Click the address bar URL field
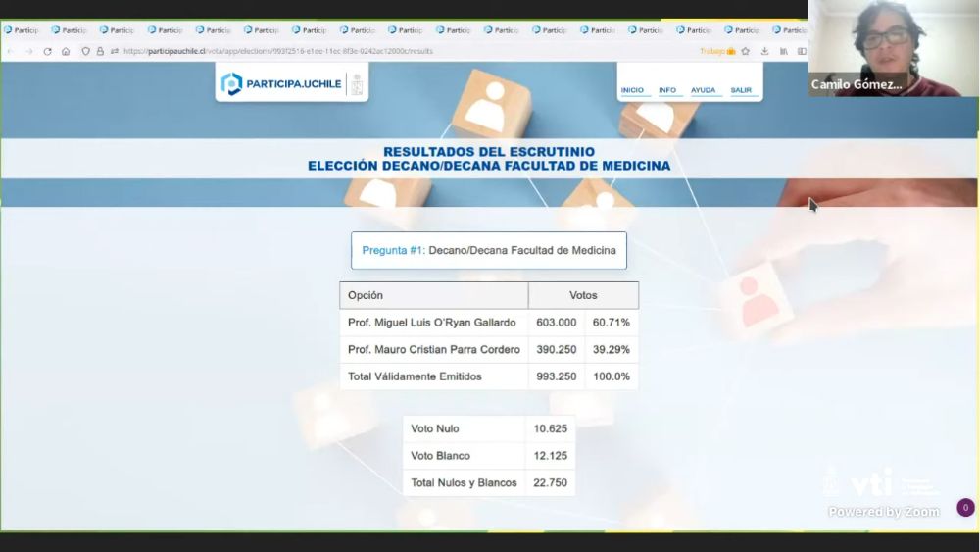The height and width of the screenshot is (552, 980). (392, 51)
